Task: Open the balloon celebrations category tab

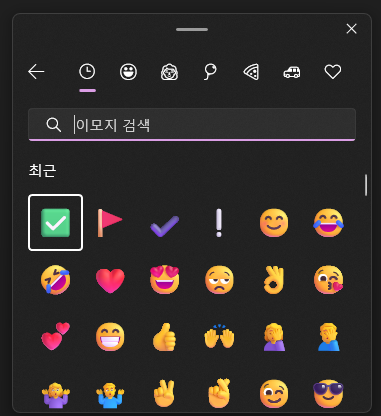Action: click(x=210, y=72)
